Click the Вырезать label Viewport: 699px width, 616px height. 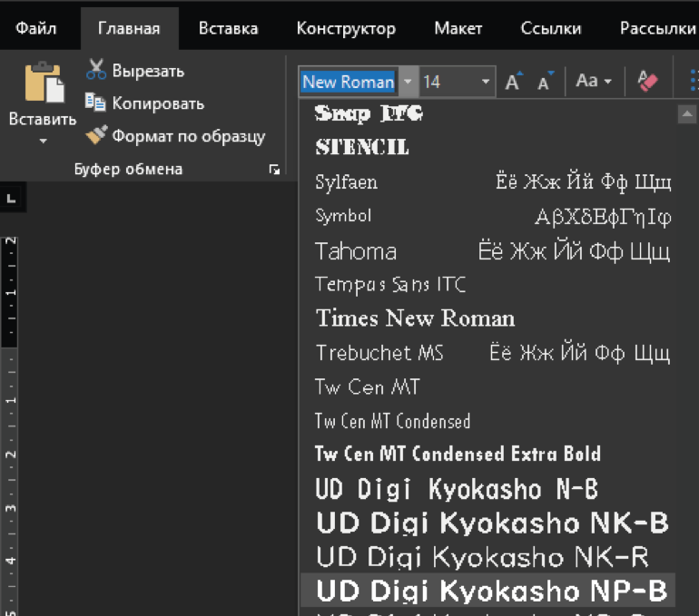click(148, 71)
